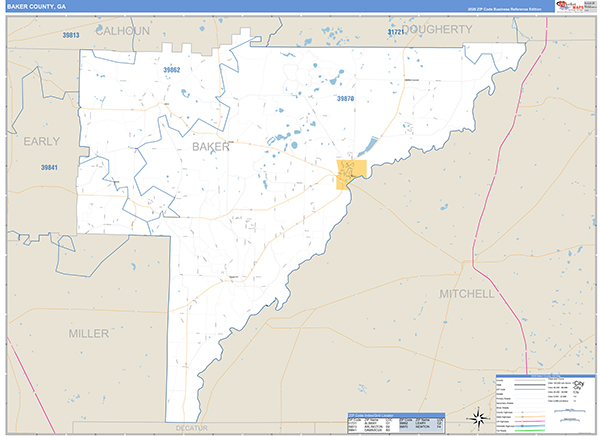The image size is (600, 436).
Task: Click ZIP code label 39841
Action: [x=49, y=168]
